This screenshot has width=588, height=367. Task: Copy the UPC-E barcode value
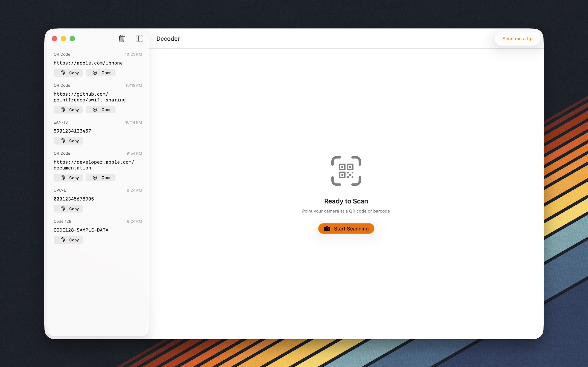coord(68,209)
